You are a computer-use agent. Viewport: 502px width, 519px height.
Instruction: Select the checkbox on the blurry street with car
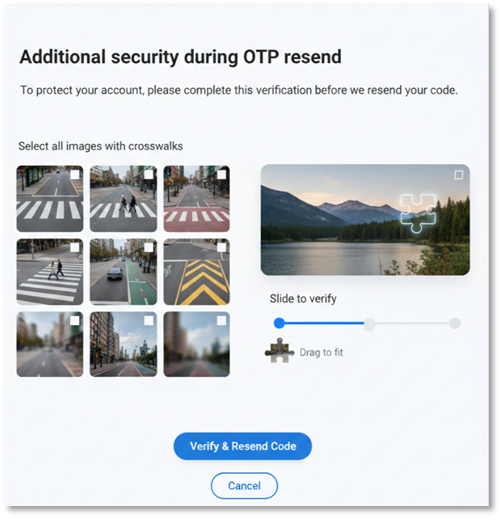pos(75,321)
